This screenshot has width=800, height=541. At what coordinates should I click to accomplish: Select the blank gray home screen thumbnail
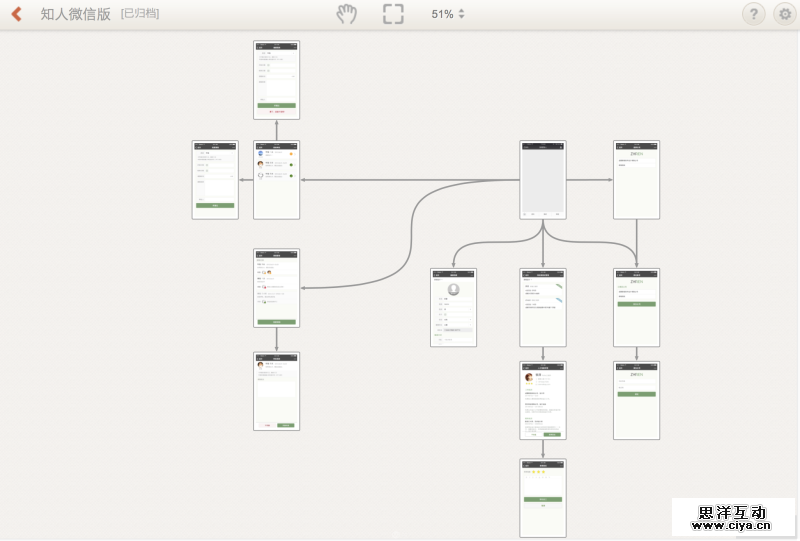click(543, 180)
